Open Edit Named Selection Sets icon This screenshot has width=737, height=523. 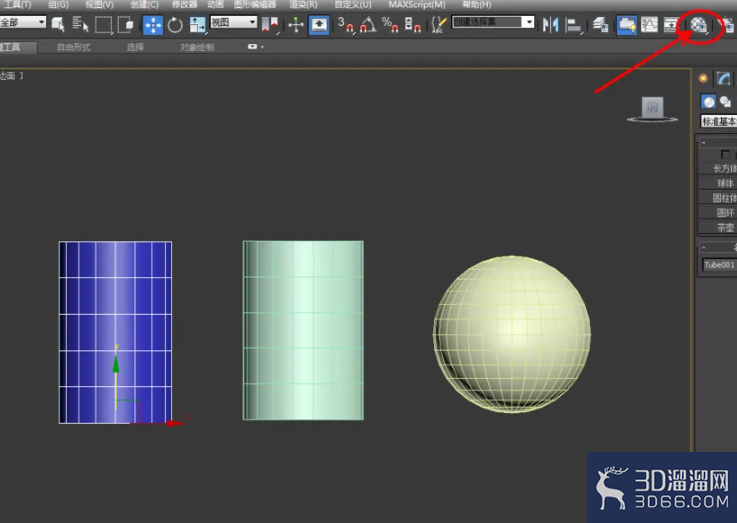(x=439, y=24)
